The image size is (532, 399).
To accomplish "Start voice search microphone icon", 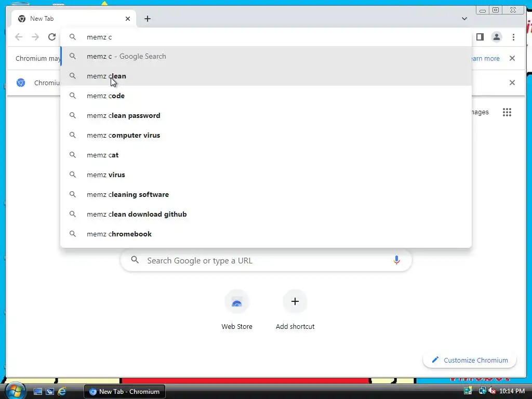I will tap(396, 260).
